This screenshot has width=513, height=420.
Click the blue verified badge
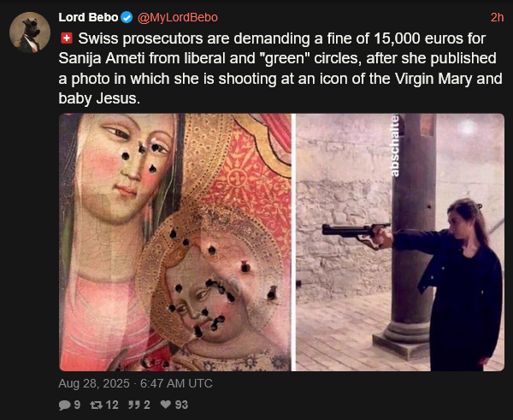click(127, 17)
